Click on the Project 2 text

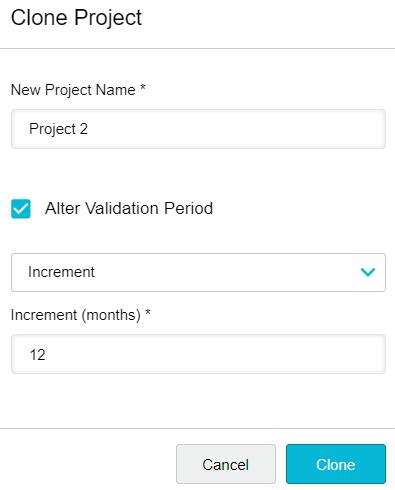pos(58,129)
